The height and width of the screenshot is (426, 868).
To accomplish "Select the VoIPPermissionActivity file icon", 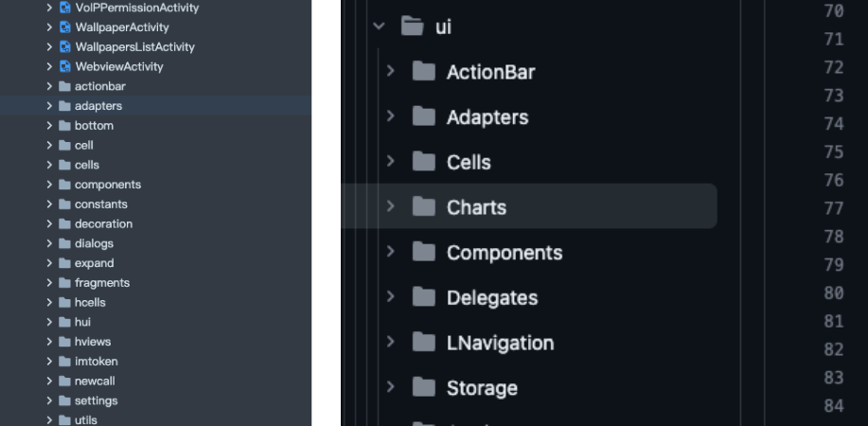I will pyautogui.click(x=65, y=8).
